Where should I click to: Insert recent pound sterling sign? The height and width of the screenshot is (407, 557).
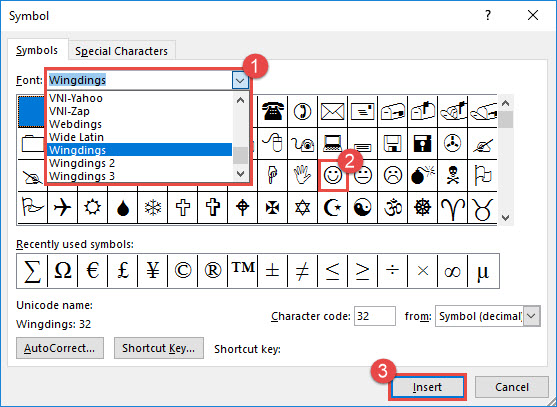[123, 271]
